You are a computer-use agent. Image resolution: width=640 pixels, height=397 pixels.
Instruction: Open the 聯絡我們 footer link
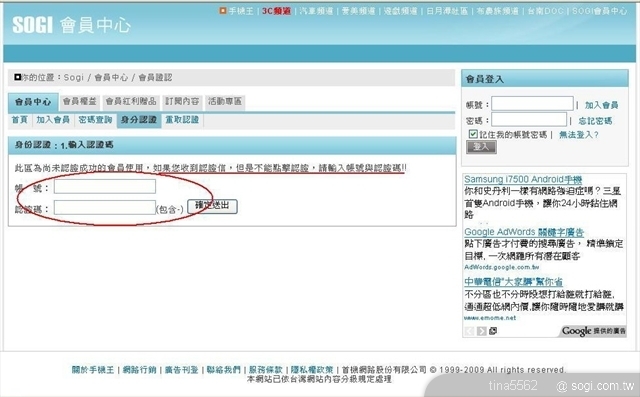click(224, 370)
